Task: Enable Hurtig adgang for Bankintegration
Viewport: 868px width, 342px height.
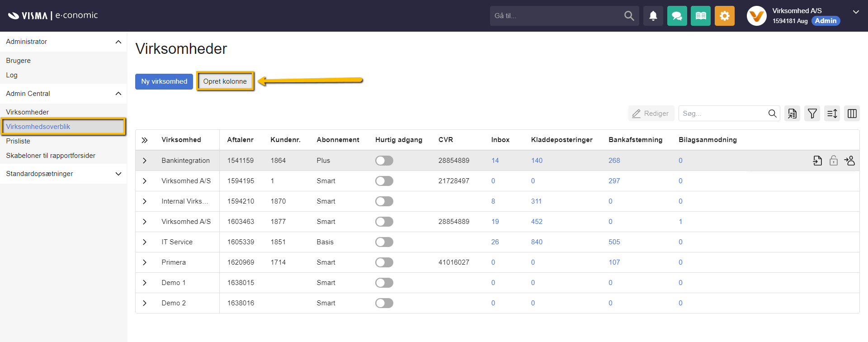Action: [x=384, y=161]
